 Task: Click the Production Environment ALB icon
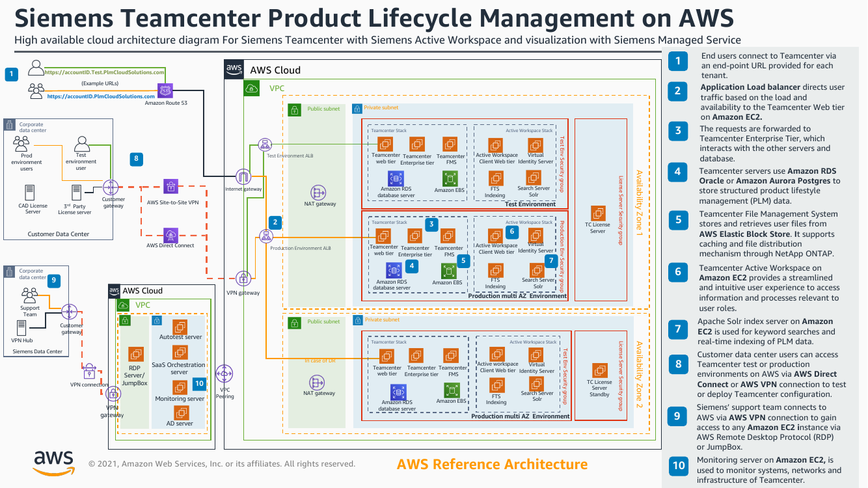tap(265, 236)
